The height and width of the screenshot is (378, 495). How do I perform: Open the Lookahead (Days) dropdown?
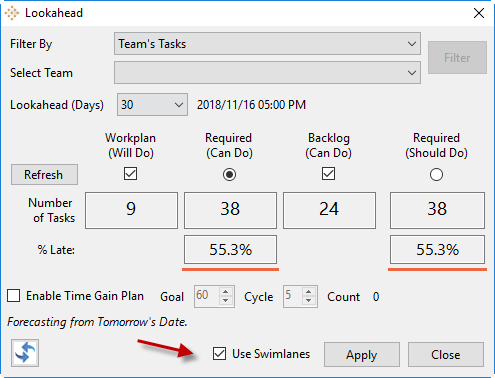[x=152, y=105]
